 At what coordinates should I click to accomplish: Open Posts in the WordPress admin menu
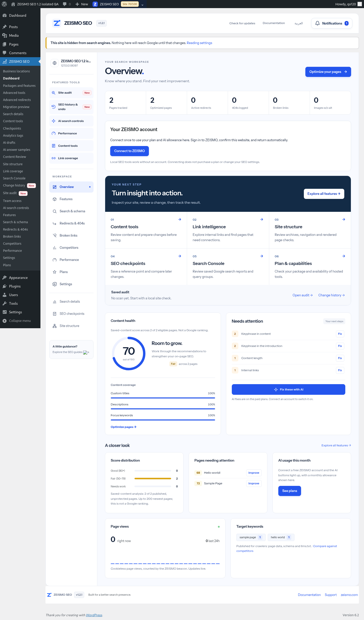click(x=20, y=27)
